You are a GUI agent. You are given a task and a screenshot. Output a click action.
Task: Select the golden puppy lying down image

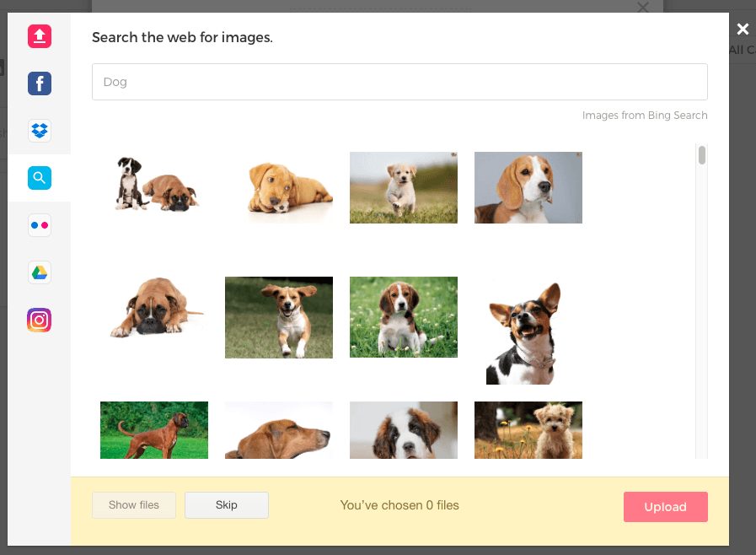click(x=279, y=187)
